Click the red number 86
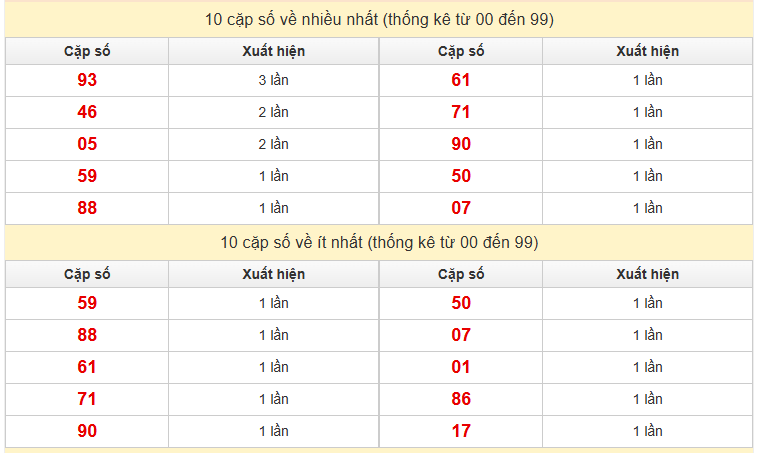This screenshot has width=761, height=453. click(461, 399)
